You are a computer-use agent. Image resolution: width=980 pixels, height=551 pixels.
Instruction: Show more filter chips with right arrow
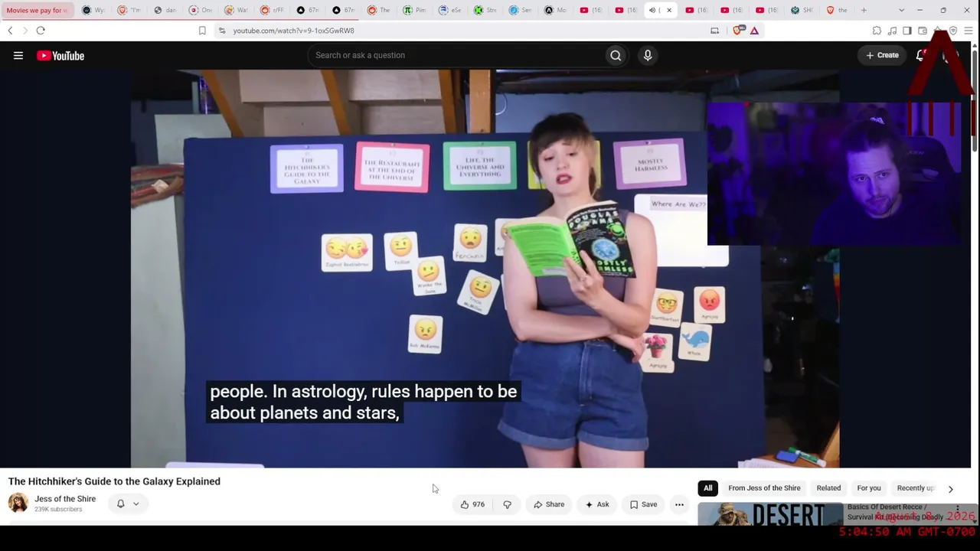point(951,488)
